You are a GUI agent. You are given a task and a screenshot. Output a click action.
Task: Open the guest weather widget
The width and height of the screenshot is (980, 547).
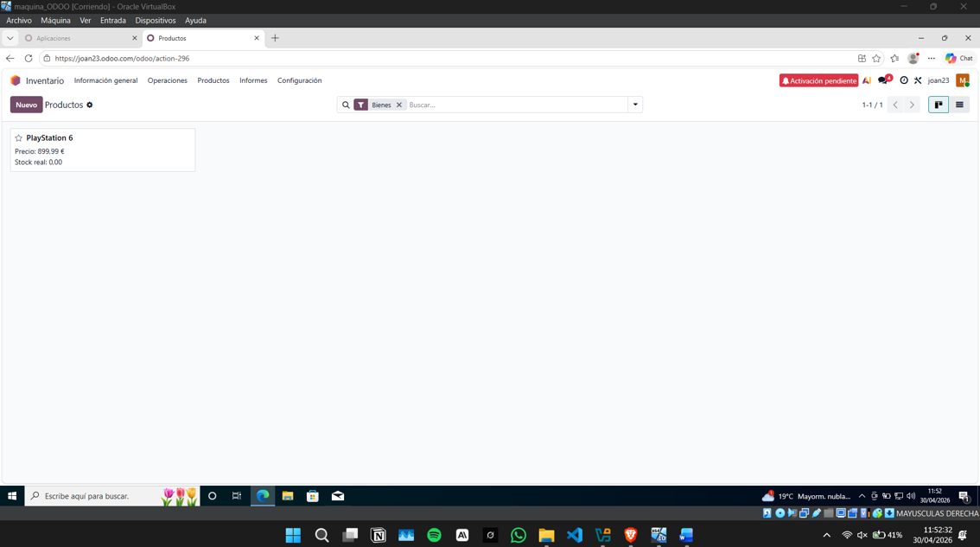coord(806,496)
